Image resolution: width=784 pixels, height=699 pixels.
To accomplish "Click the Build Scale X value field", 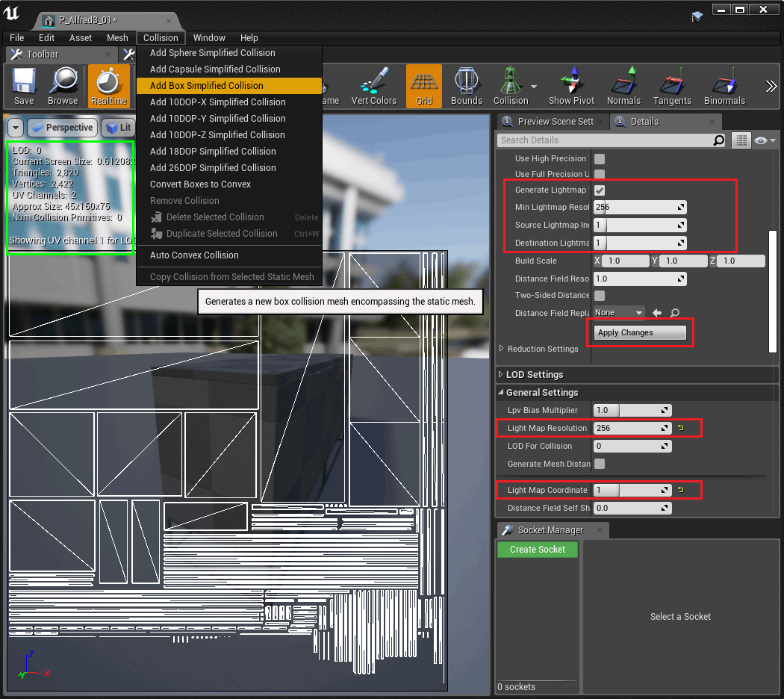I will click(x=626, y=261).
